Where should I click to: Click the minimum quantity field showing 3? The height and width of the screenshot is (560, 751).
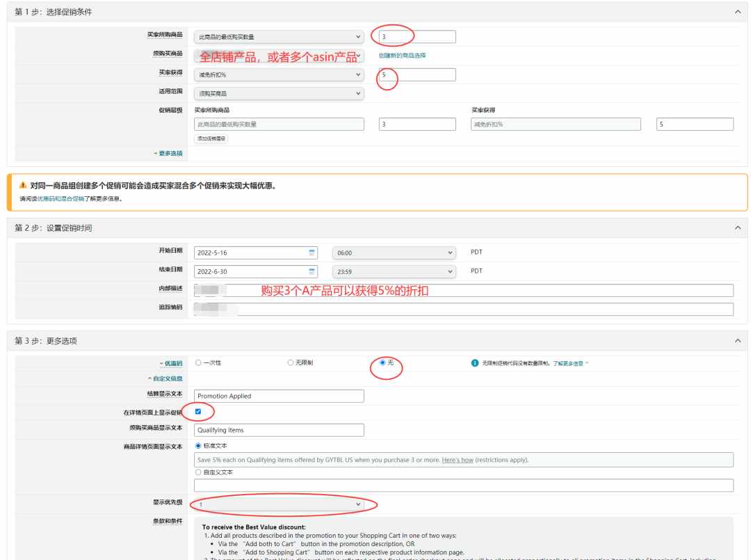pyautogui.click(x=417, y=37)
